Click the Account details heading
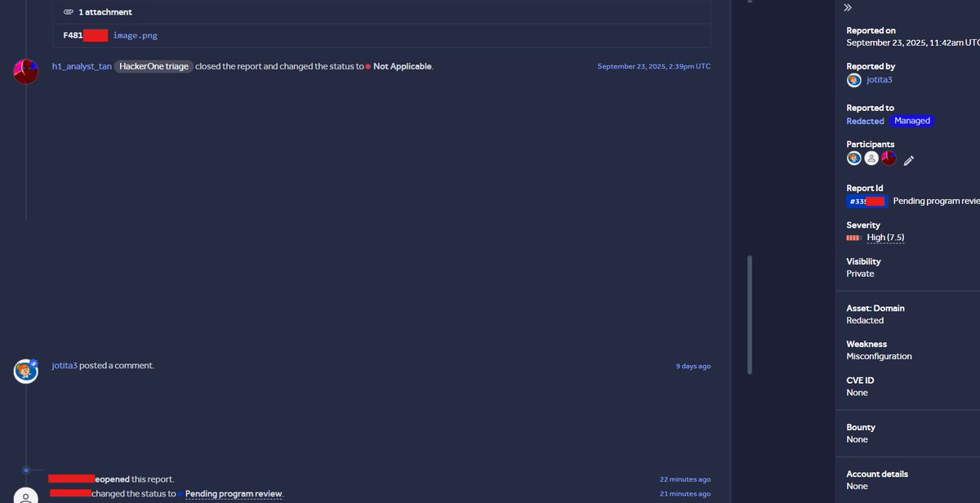 (x=877, y=474)
